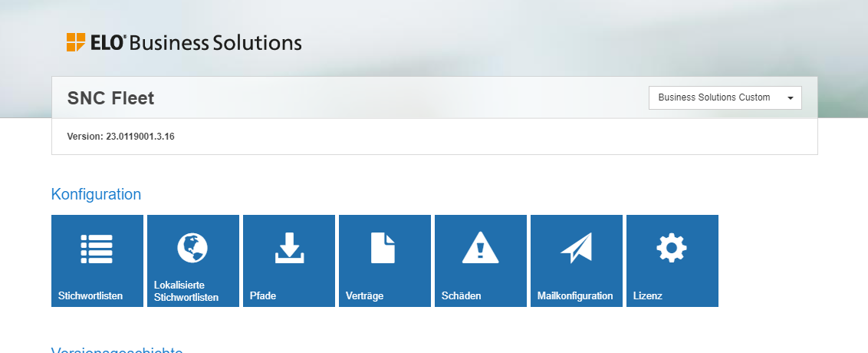
Task: Click the Lizenz gear icon
Action: pos(672,247)
